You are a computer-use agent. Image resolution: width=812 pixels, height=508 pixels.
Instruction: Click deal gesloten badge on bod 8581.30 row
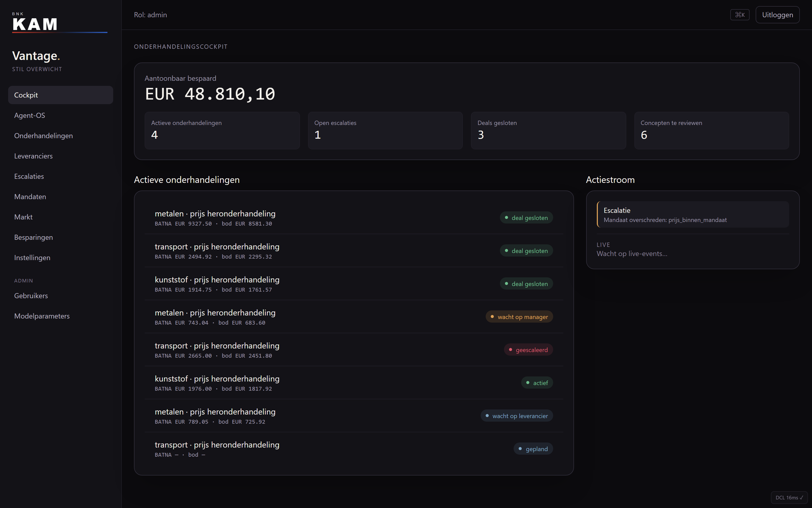[526, 218]
